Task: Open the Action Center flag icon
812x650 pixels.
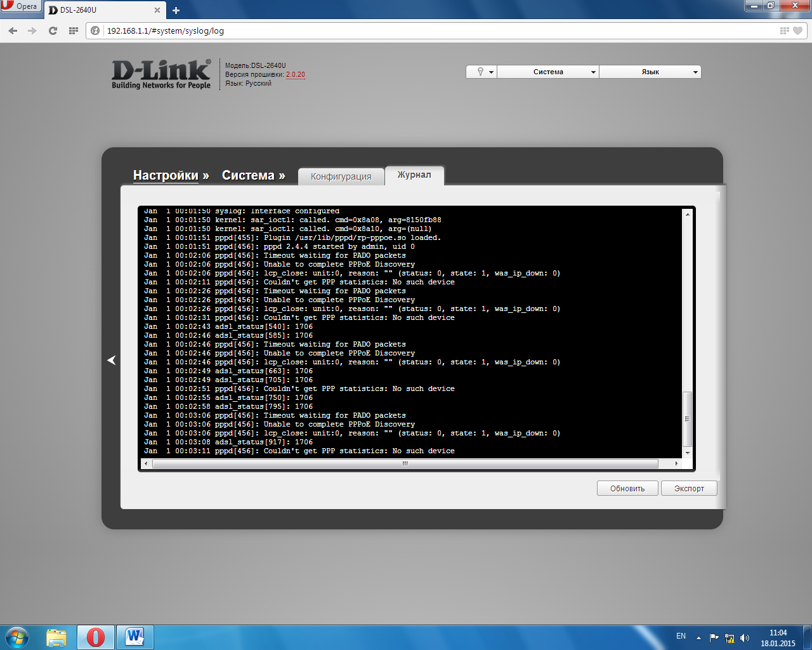Action: [714, 637]
